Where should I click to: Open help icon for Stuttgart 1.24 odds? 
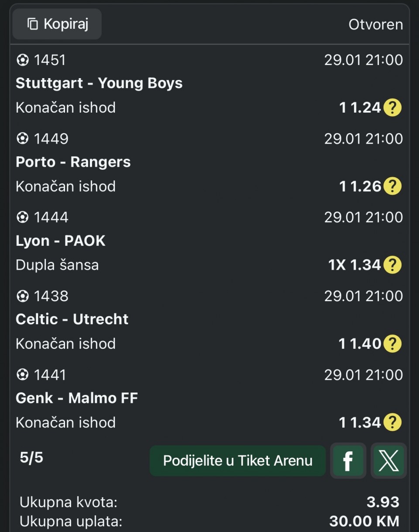pos(392,107)
